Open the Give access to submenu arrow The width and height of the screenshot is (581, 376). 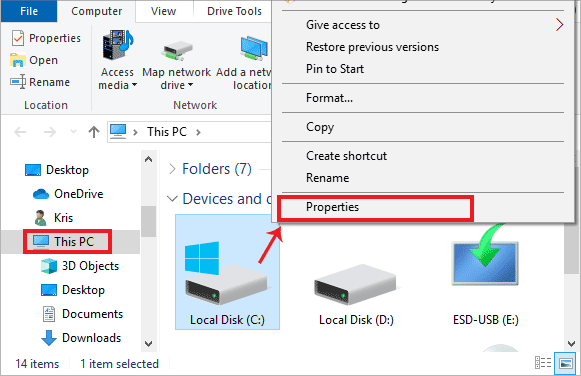coord(559,25)
